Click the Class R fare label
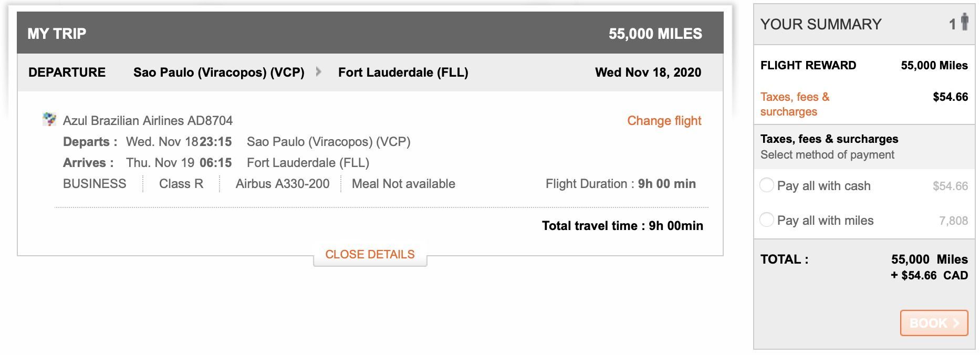The width and height of the screenshot is (980, 355). pyautogui.click(x=181, y=184)
